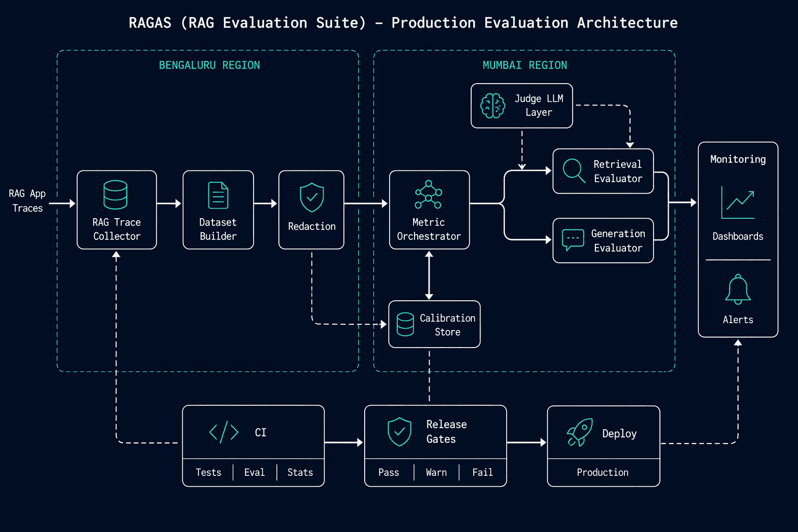Click the BENGALURU REGION heading
This screenshot has width=798, height=532.
point(209,65)
